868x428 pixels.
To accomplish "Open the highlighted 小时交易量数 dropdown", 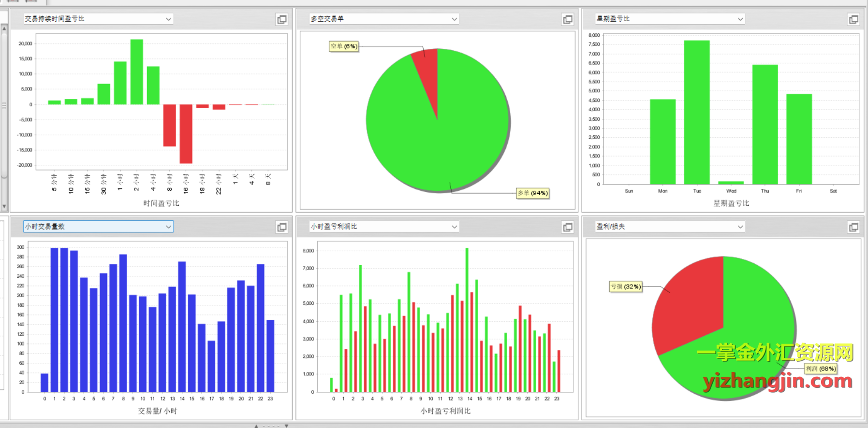I will click(x=168, y=227).
